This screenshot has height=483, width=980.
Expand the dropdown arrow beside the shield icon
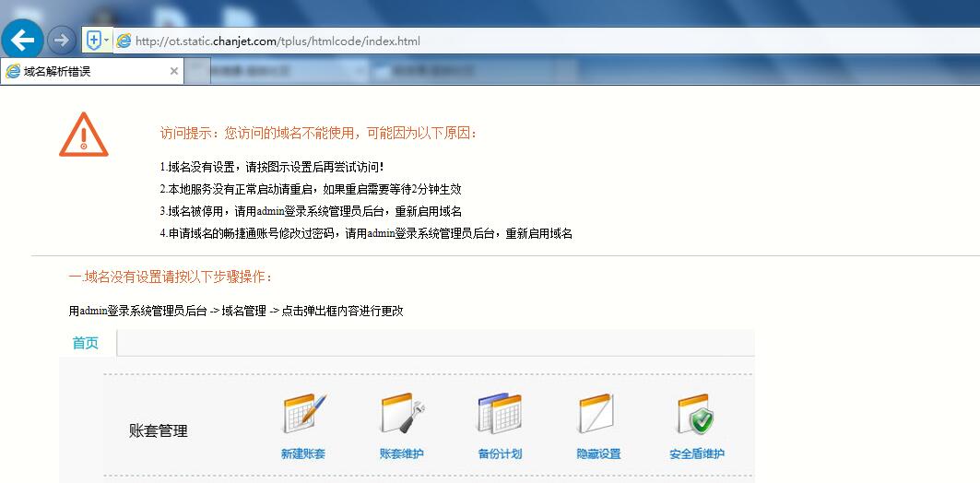pos(107,41)
